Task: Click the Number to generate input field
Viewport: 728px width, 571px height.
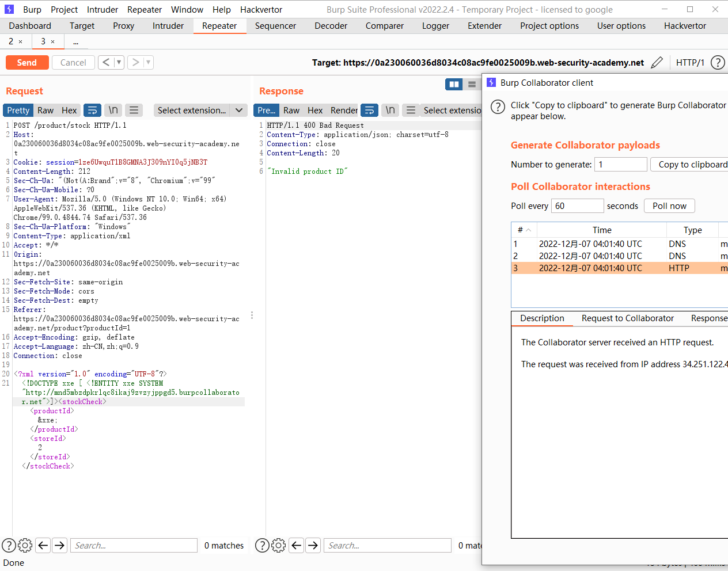Action: (620, 164)
